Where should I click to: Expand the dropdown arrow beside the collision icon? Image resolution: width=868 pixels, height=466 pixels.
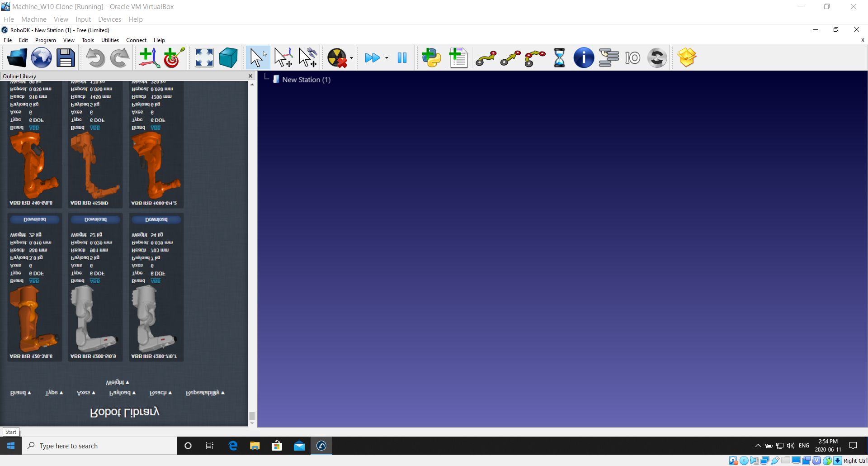point(351,58)
